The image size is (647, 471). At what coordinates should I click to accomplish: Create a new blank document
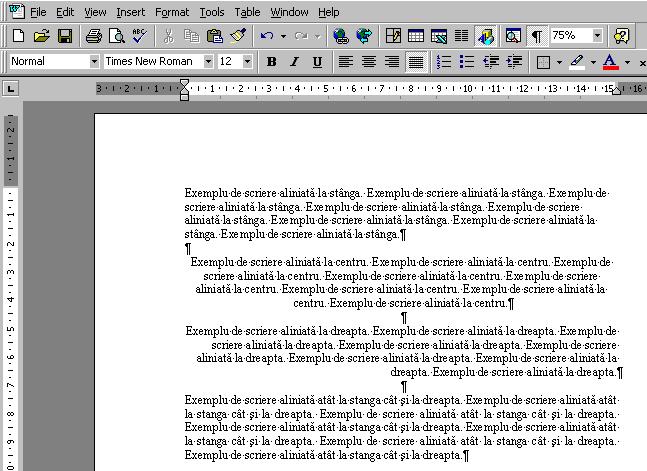pyautogui.click(x=18, y=36)
